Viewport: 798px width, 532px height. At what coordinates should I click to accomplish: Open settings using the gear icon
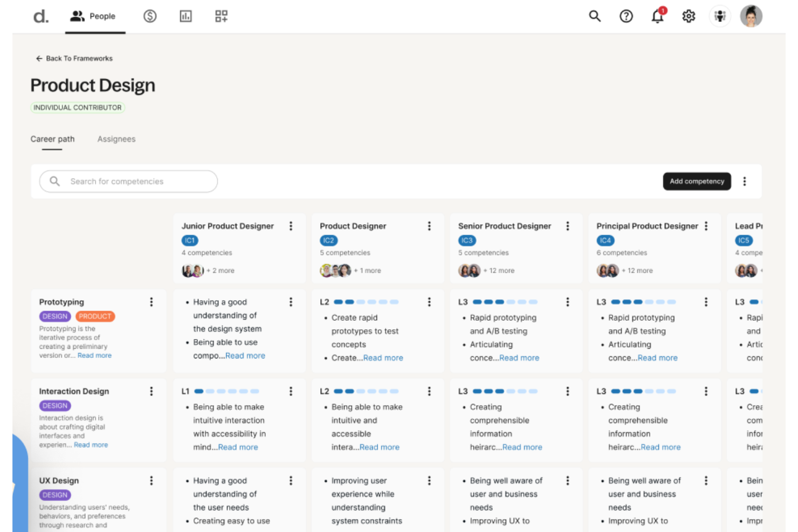[x=688, y=16]
